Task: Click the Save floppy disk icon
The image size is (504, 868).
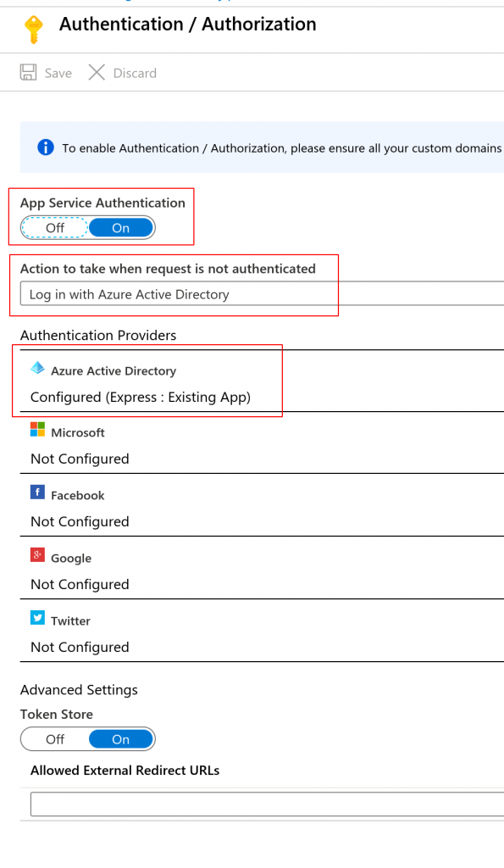Action: point(28,73)
